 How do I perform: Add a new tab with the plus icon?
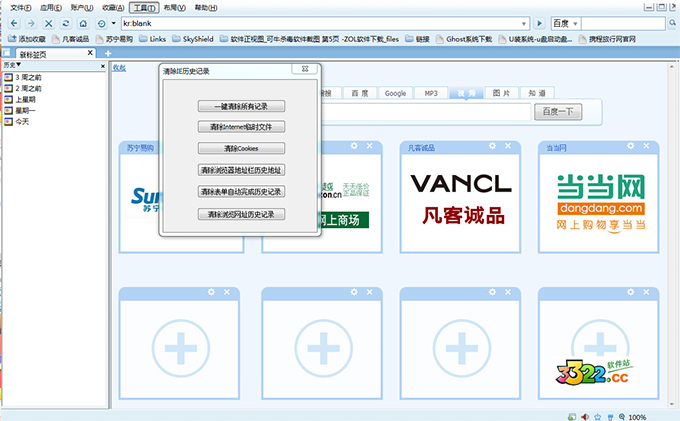click(108, 53)
